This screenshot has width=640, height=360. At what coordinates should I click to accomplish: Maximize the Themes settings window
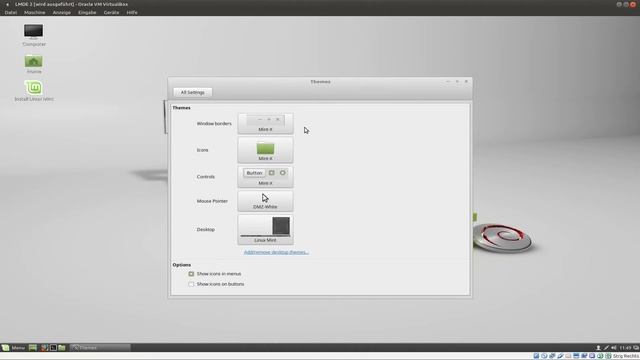[457, 82]
